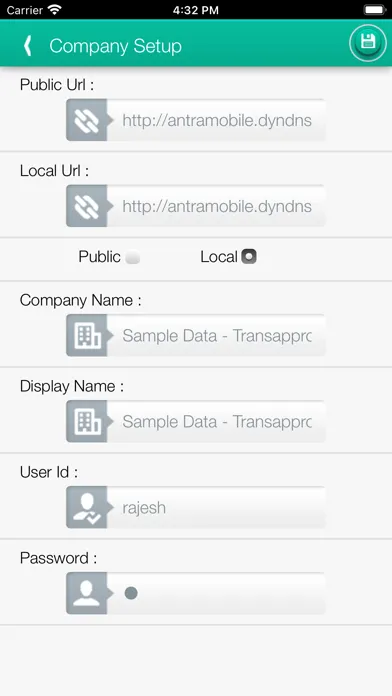The image size is (392, 696).
Task: Focus the Display Name input field
Action: click(x=216, y=421)
